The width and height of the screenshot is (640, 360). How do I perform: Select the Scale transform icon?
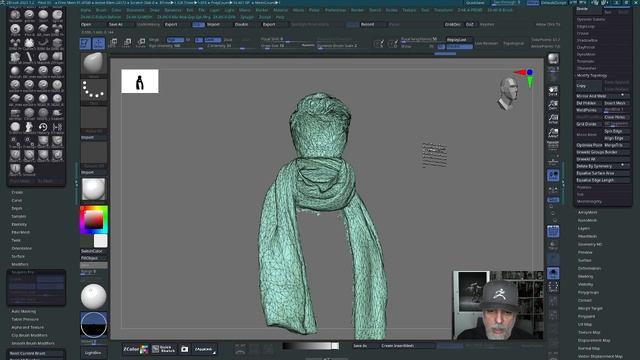[x=127, y=42]
